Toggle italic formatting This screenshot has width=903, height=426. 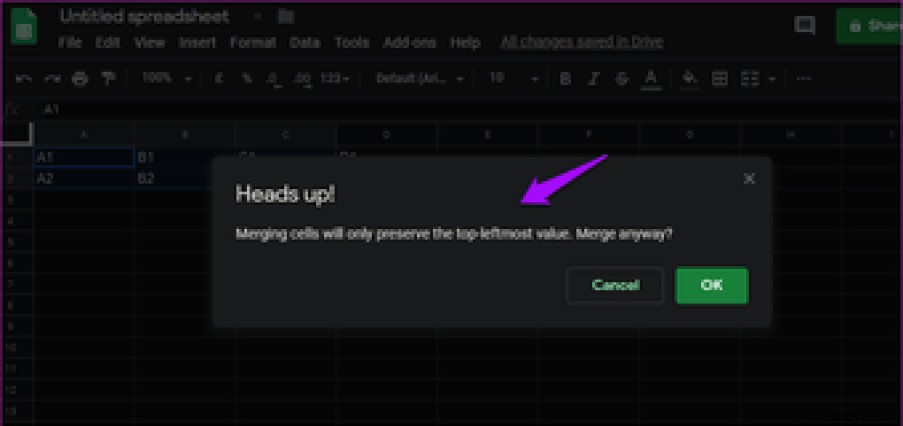click(594, 79)
